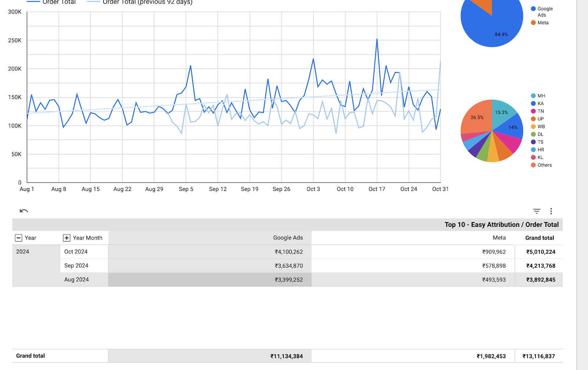Click the Google Ads column header
This screenshot has width=588, height=370.
click(288, 238)
